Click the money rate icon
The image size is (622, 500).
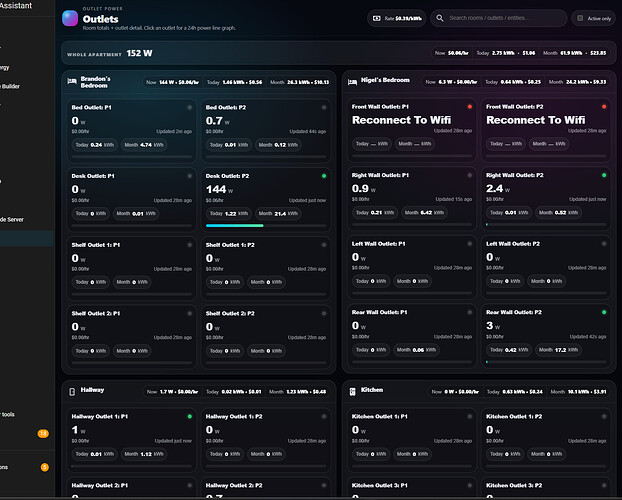376,18
